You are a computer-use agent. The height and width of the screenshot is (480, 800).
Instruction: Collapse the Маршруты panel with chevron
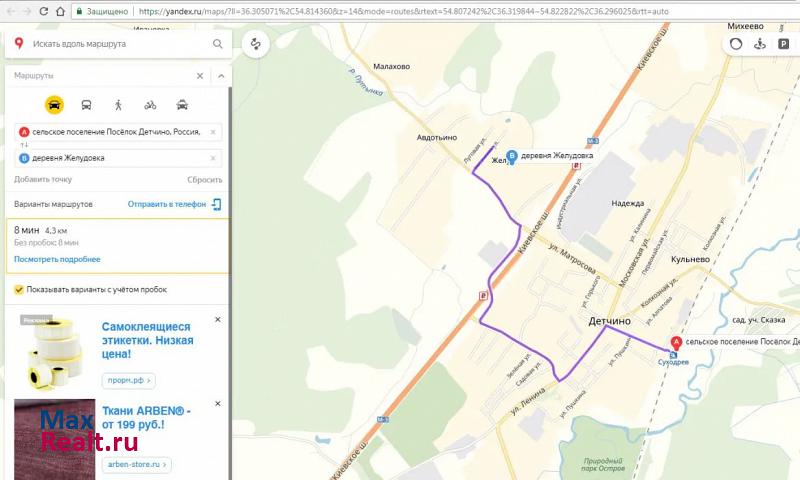[221, 76]
